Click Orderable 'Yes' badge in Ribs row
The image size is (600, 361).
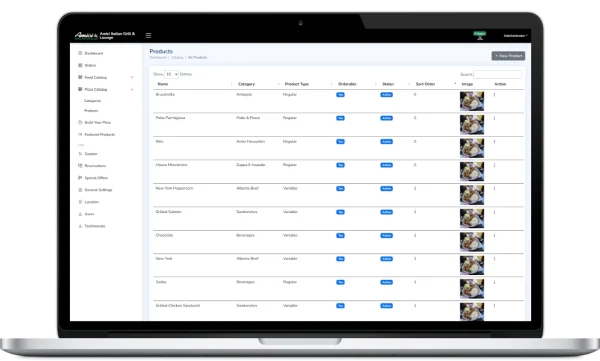(340, 142)
